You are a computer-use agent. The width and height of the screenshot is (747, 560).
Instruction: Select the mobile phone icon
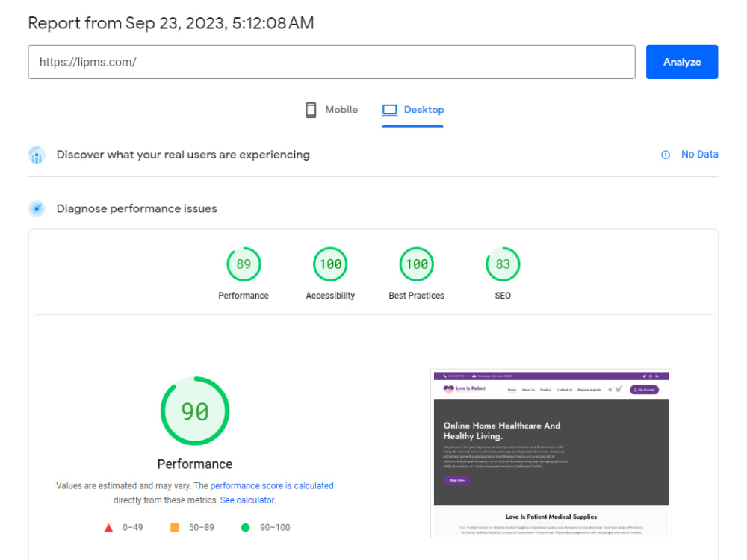311,109
